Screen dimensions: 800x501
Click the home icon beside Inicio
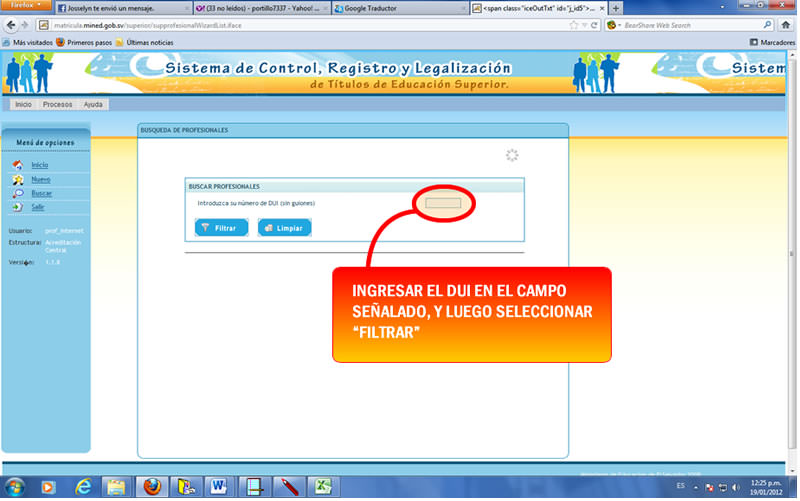click(x=18, y=165)
